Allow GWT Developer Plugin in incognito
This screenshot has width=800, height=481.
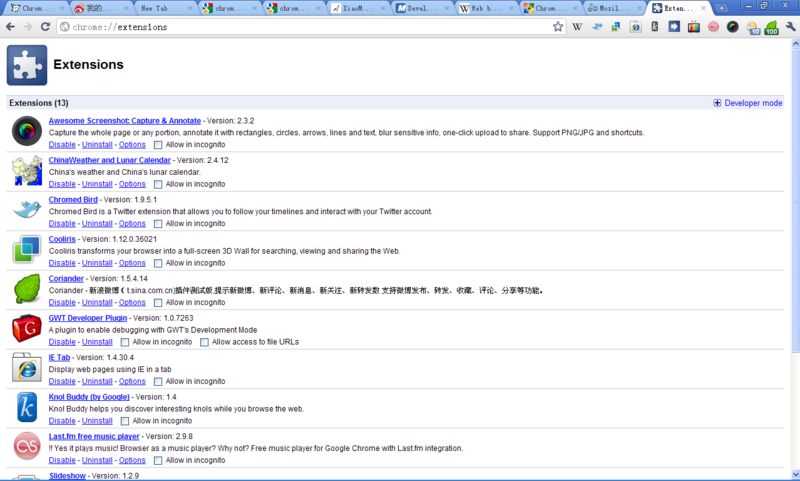[125, 342]
